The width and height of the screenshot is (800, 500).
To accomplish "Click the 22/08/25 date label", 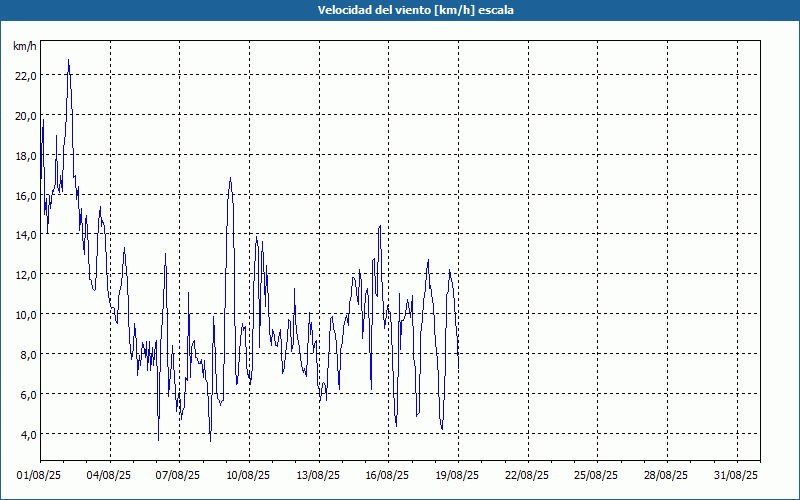I will point(527,475).
